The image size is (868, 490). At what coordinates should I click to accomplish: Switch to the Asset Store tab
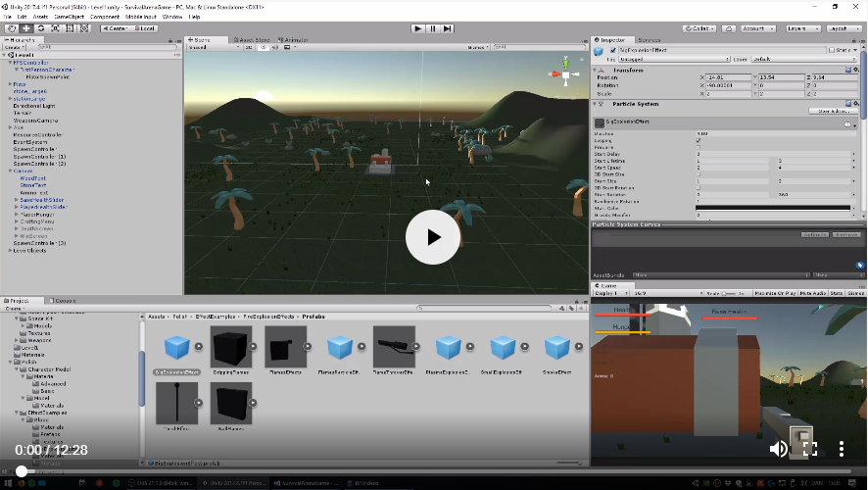(x=252, y=40)
